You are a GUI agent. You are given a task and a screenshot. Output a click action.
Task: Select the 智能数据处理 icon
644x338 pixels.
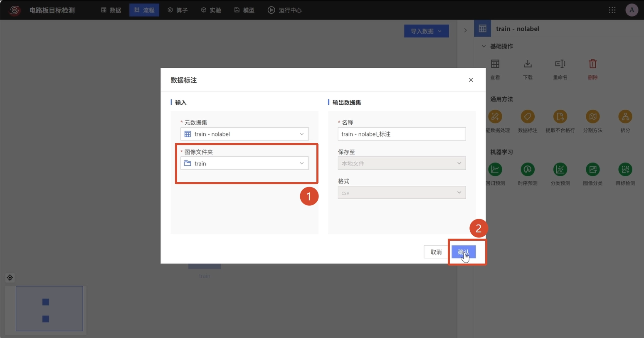(495, 117)
